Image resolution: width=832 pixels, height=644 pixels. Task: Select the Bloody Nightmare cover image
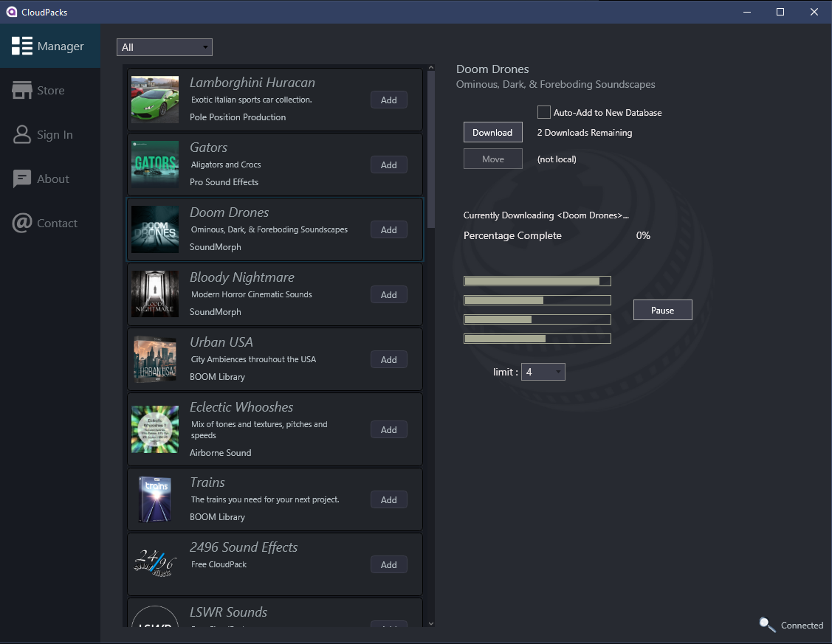155,294
